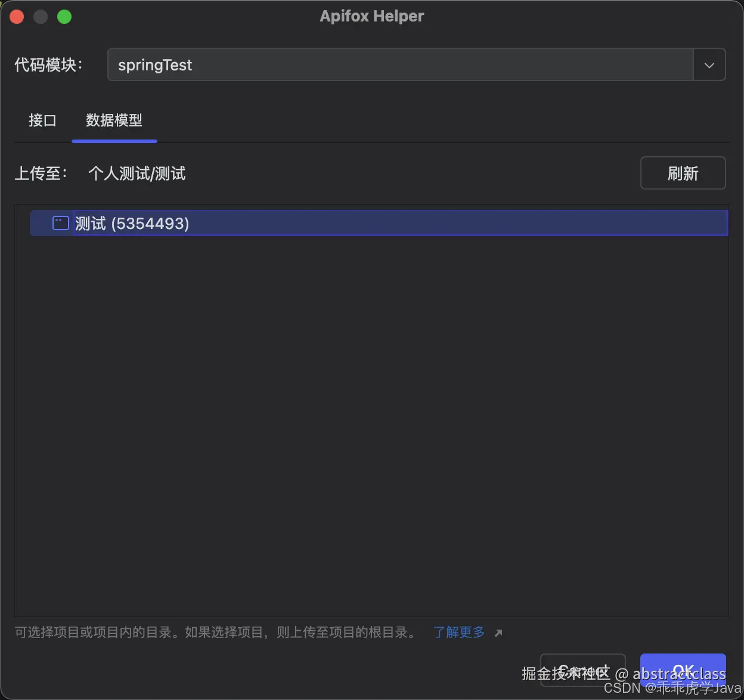The image size is (744, 700).
Task: Select the 测试 (5354493) project entry
Action: coord(132,222)
